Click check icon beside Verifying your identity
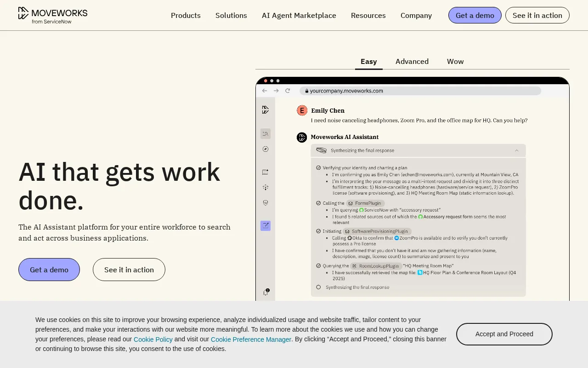 (318, 168)
